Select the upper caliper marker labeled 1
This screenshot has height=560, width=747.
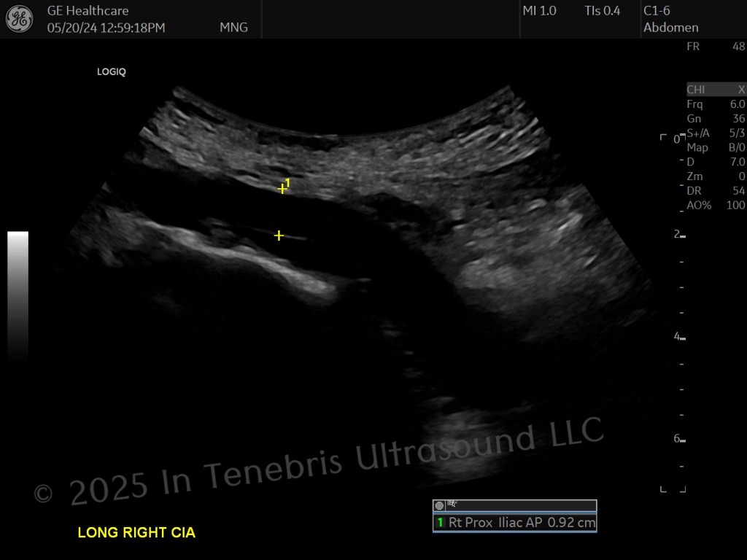click(x=282, y=189)
